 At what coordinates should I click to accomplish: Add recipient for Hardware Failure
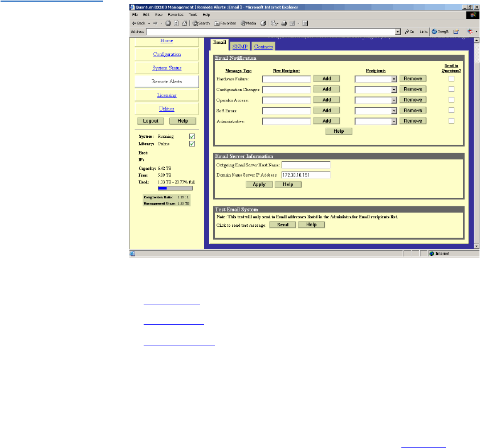(x=326, y=79)
